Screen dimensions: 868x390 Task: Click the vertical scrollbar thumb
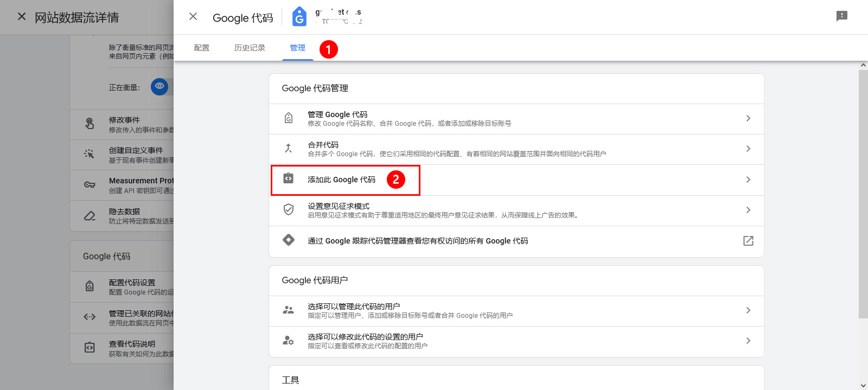click(x=863, y=194)
